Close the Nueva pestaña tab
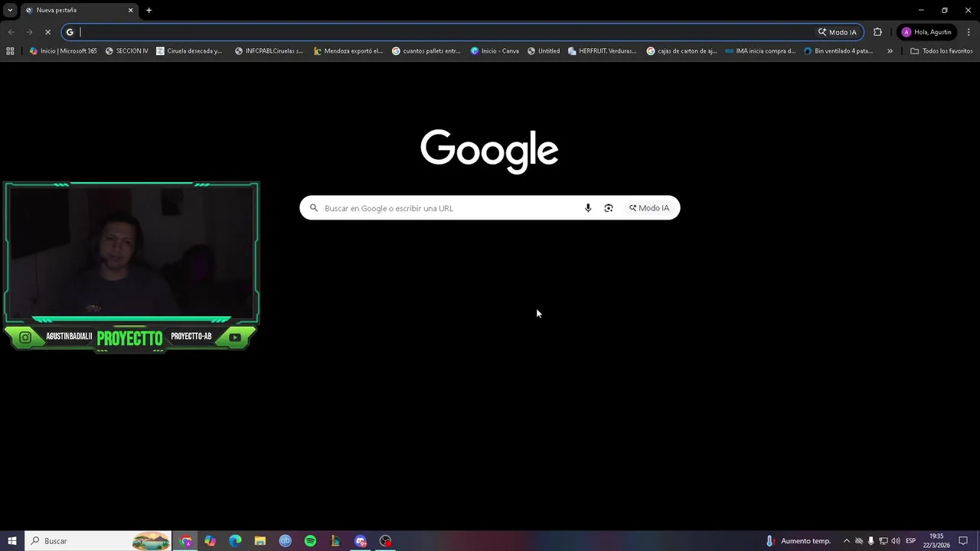Image resolution: width=980 pixels, height=551 pixels. [x=130, y=10]
